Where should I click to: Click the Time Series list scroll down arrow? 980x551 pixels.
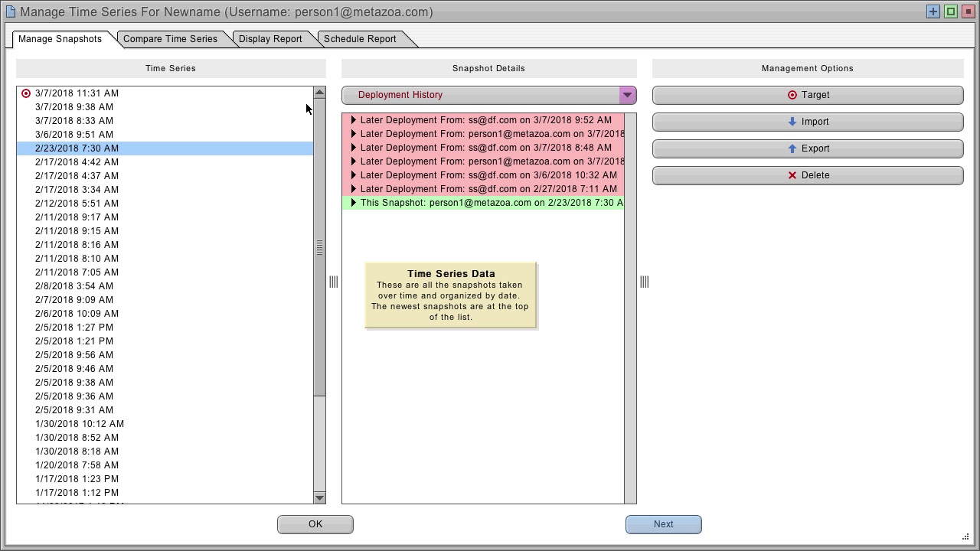tap(319, 497)
